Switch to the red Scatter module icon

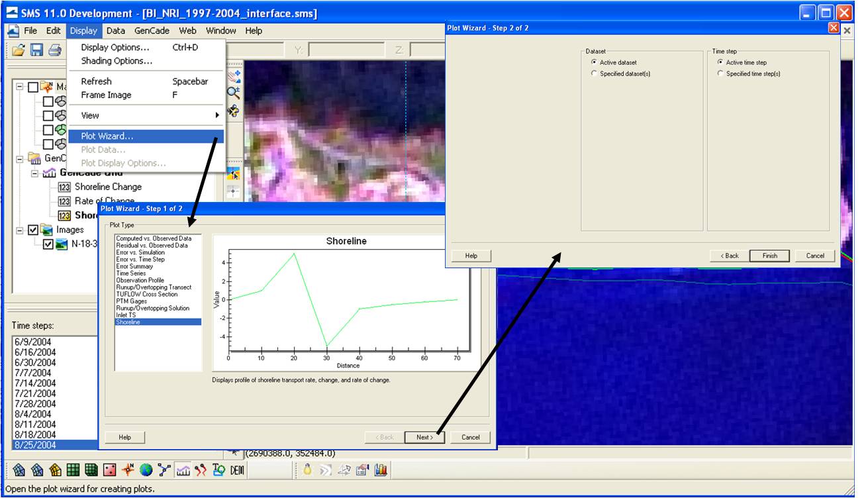pos(110,470)
